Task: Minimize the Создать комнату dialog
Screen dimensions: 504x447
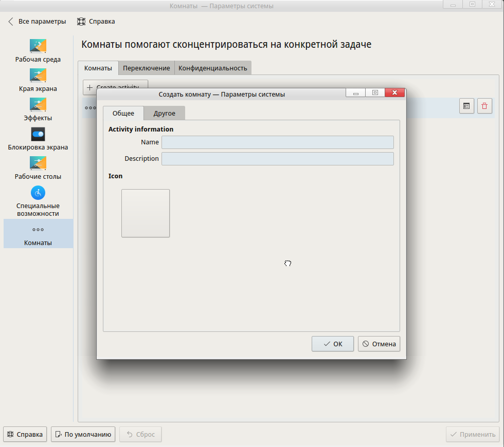Action: tap(355, 92)
